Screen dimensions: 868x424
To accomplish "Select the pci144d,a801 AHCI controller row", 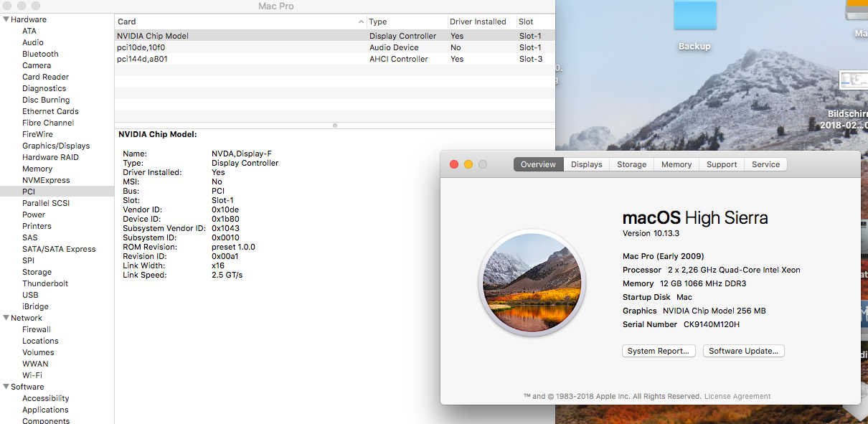I will tap(335, 59).
